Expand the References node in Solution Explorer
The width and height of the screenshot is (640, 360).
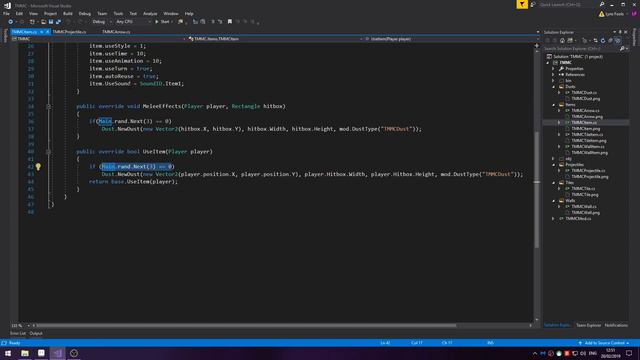(x=553, y=75)
